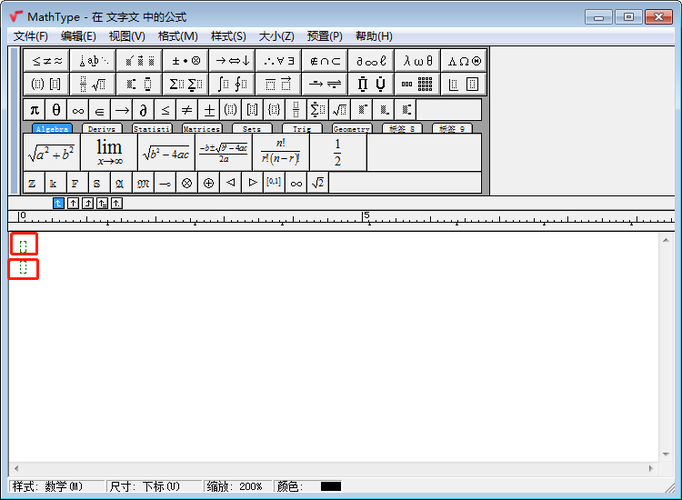The height and width of the screenshot is (500, 682).
Task: Insert the one-half fraction expression
Action: coord(337,153)
